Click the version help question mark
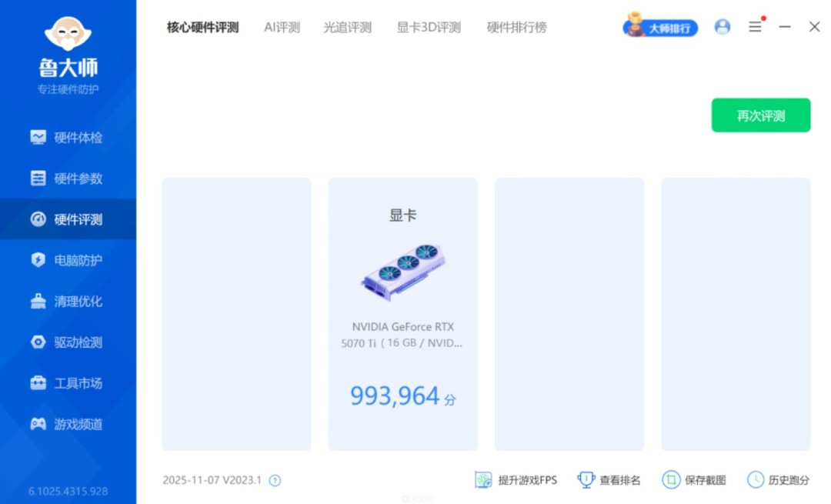831x504 pixels. [275, 479]
